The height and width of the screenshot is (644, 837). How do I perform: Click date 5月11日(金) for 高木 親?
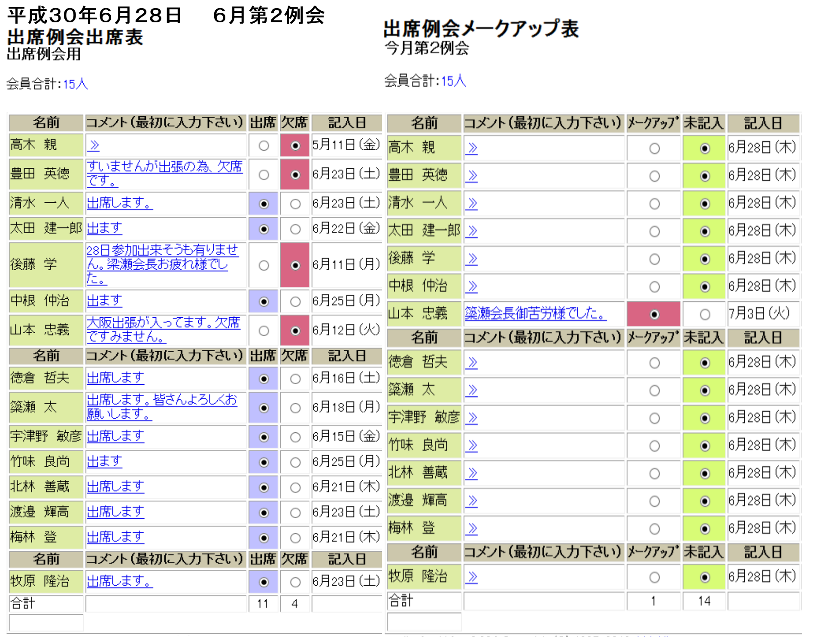(346, 145)
